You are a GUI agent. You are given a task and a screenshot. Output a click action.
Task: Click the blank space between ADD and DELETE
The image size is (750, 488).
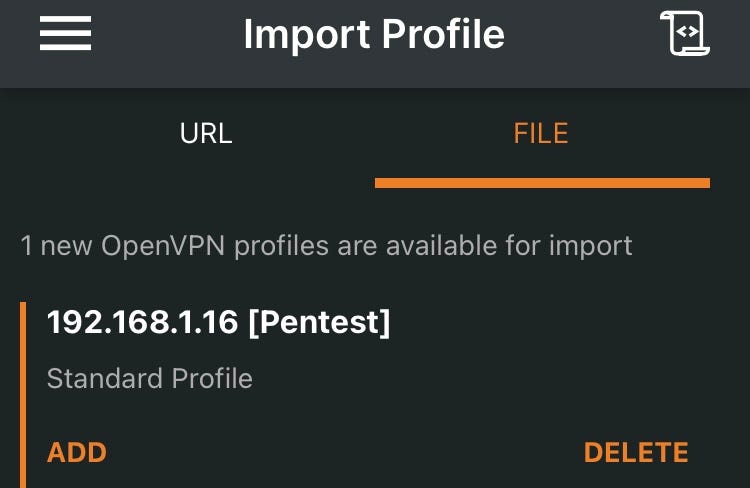[x=344, y=452]
